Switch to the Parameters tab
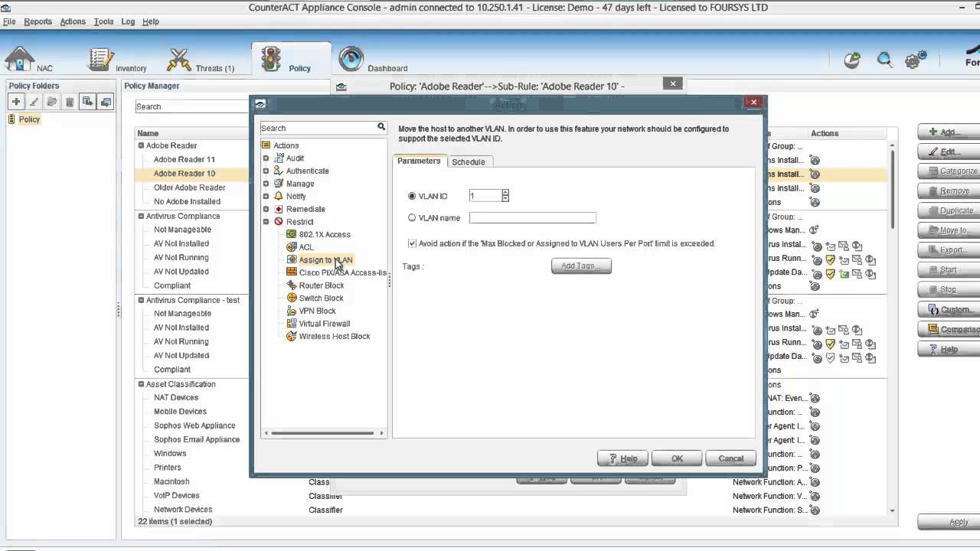 [419, 161]
